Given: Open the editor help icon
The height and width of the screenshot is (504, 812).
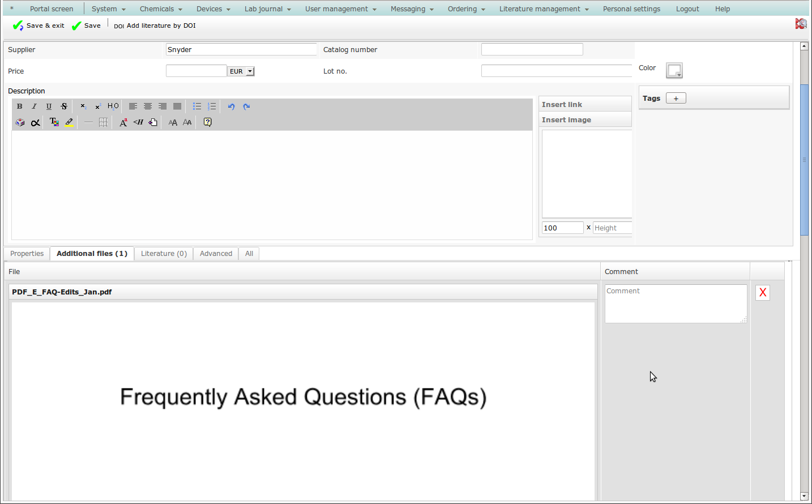Looking at the screenshot, I should coord(208,122).
